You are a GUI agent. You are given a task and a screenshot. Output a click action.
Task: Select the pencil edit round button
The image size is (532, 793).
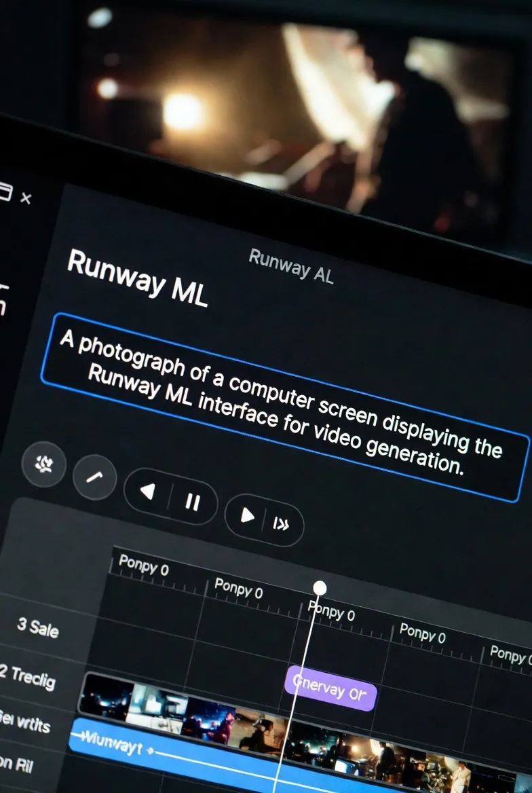coord(94,477)
